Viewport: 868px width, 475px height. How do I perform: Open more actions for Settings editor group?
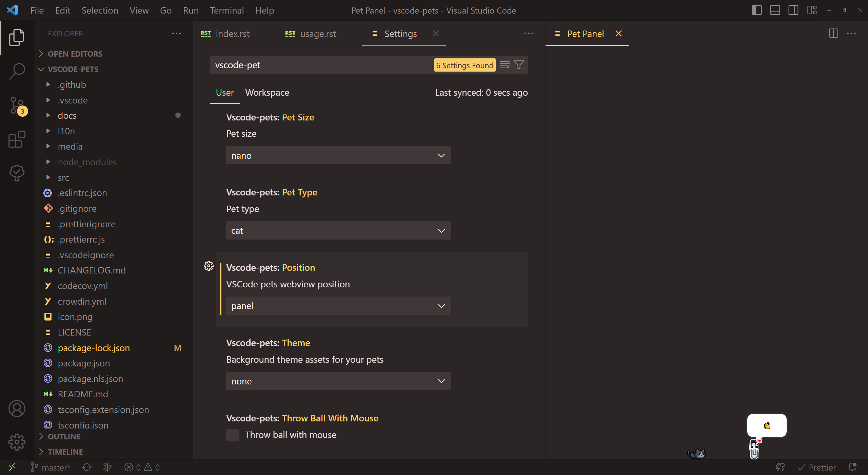529,34
